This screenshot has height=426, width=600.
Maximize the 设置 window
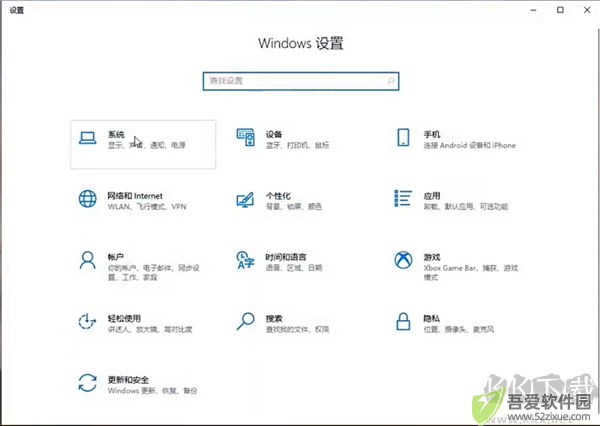[560, 10]
